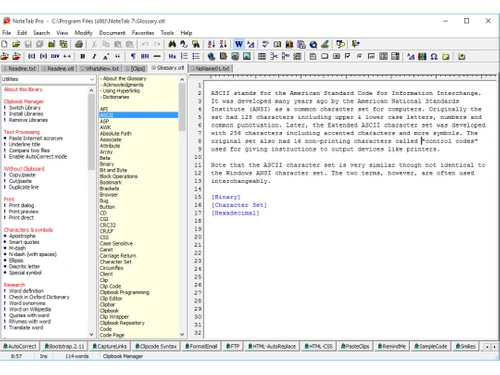Create a new document with toolbar icon

4,44
